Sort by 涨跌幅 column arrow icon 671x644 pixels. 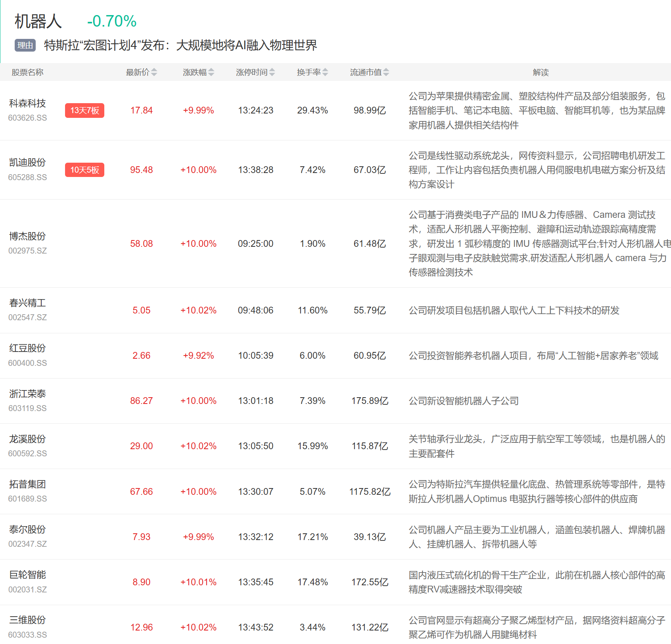(211, 72)
